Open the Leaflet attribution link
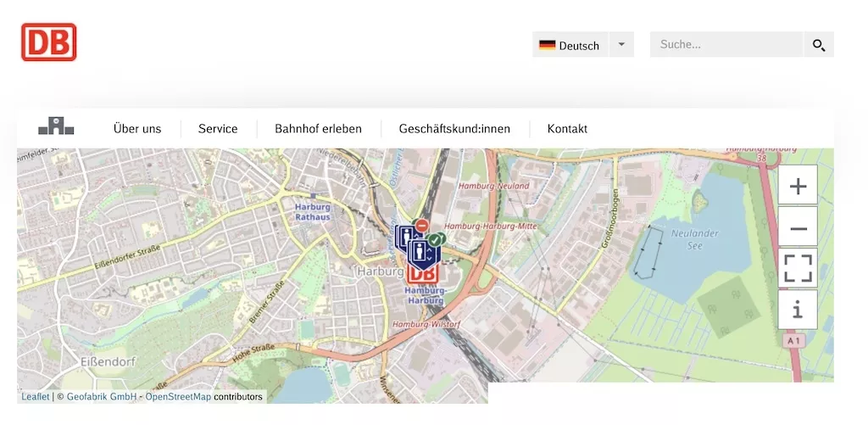This screenshot has width=868, height=425. coord(36,397)
